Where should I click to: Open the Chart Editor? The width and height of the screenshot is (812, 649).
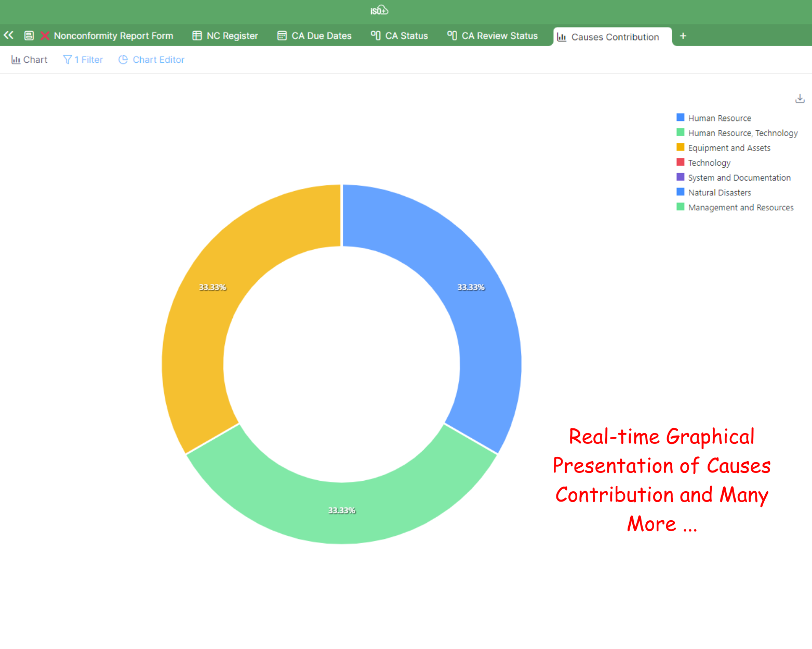click(x=151, y=60)
